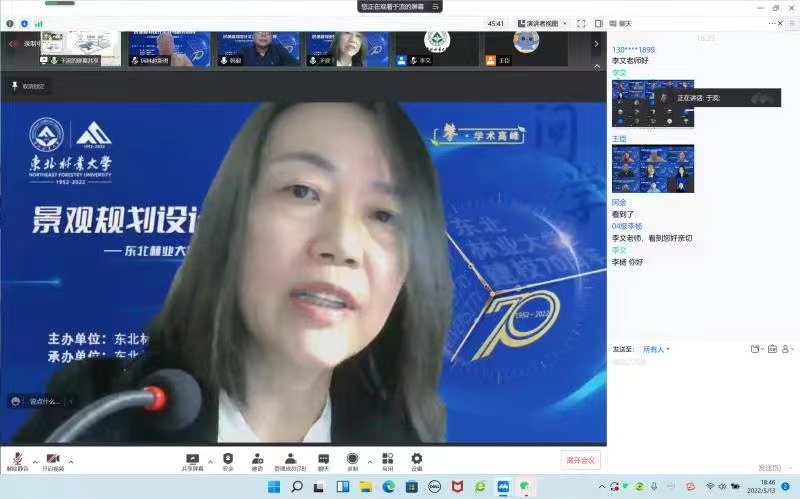The height and width of the screenshot is (499, 800).
Task: Open meeting Settings (设置) gear icon
Action: click(x=416, y=459)
